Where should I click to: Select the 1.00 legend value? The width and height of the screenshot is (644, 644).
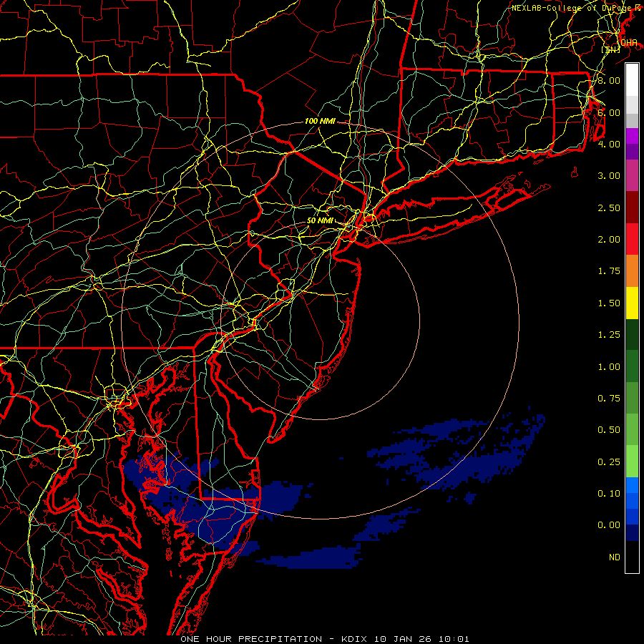pyautogui.click(x=609, y=367)
